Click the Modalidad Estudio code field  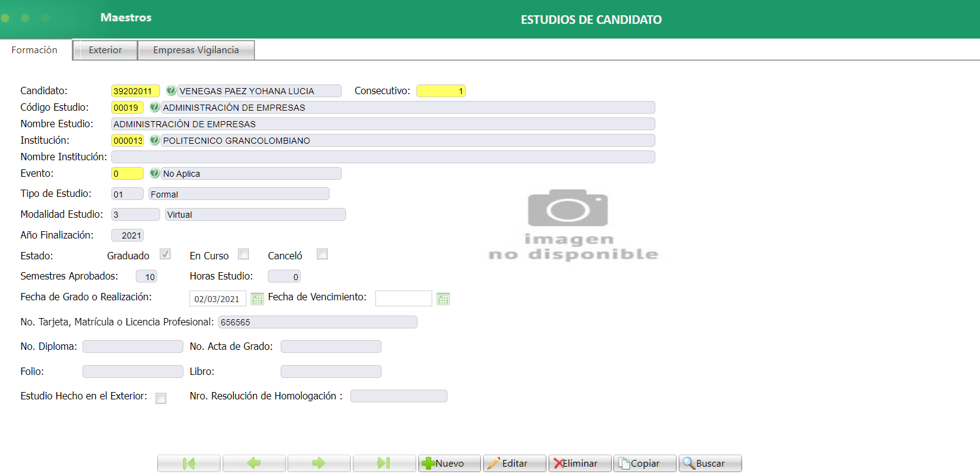tap(136, 215)
